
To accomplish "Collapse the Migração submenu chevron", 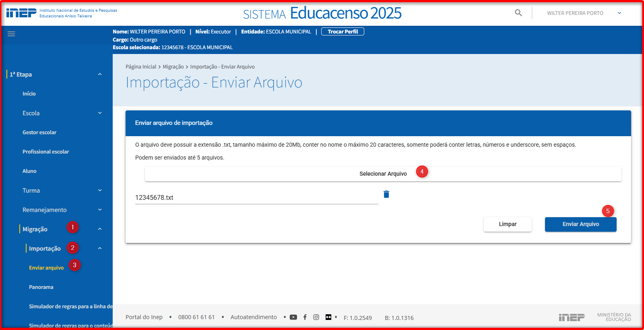I will [x=100, y=229].
